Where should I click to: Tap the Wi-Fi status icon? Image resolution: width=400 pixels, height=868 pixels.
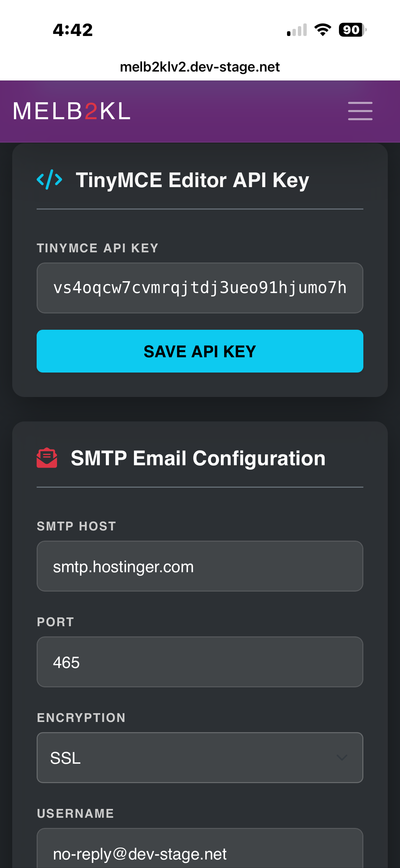(323, 30)
